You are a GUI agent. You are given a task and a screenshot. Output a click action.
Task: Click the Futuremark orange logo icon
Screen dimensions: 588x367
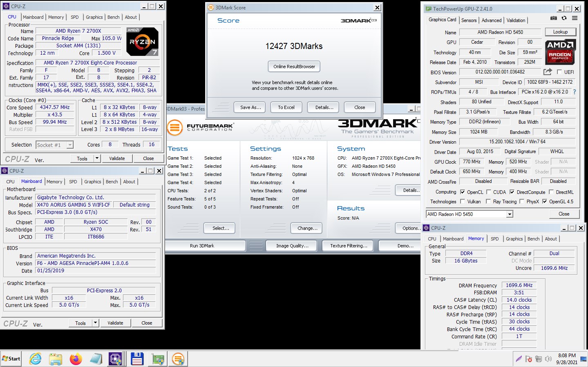coord(174,128)
